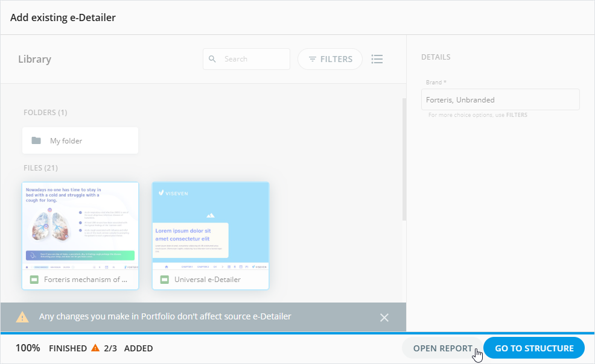Click FILTERS hint text below Brand field
Screen dimensions: 595x364
coord(516,115)
